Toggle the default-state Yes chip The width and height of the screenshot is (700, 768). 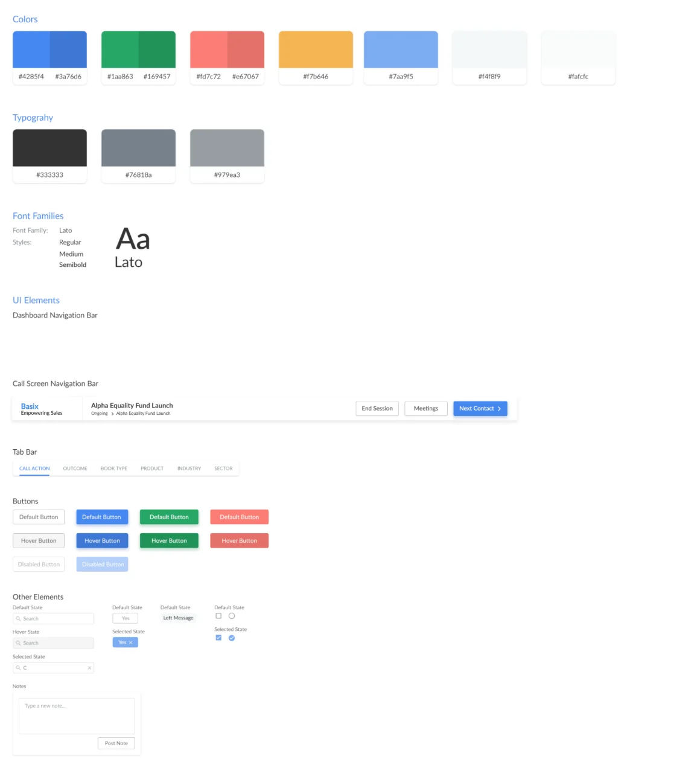tap(126, 618)
